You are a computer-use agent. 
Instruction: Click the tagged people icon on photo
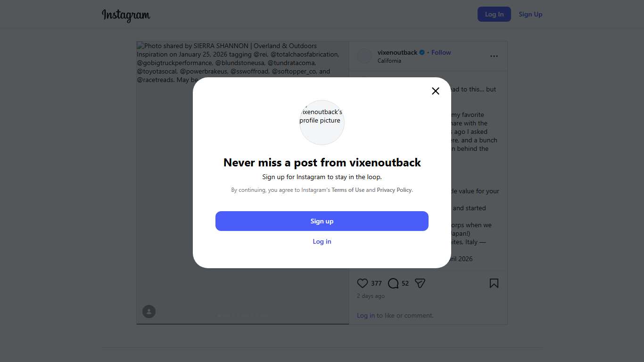click(149, 312)
